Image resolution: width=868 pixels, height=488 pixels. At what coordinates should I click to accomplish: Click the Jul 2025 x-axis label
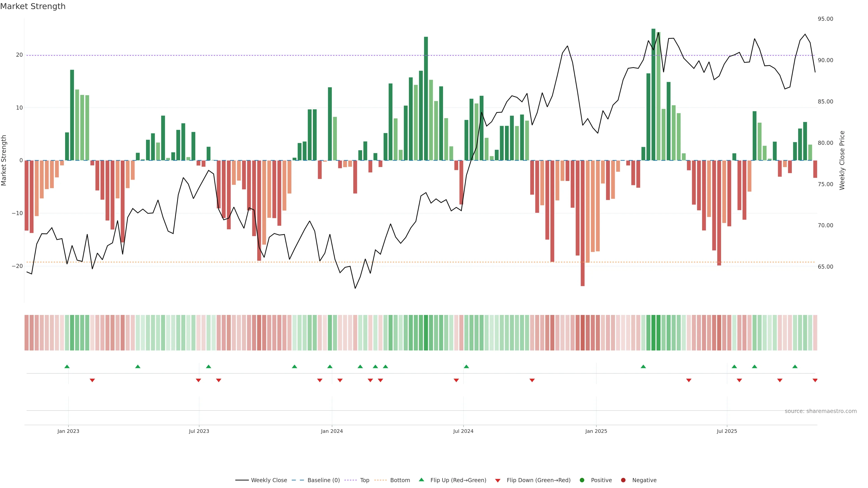[727, 431]
